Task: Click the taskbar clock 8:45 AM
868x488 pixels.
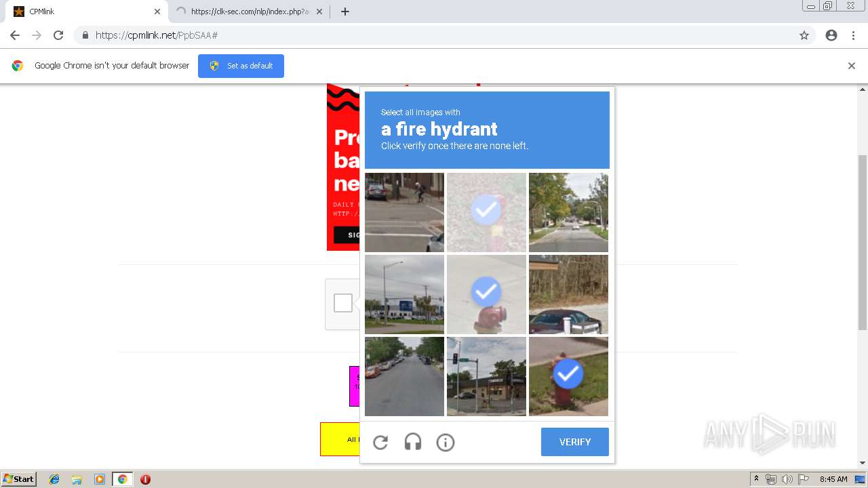Action: click(x=833, y=479)
